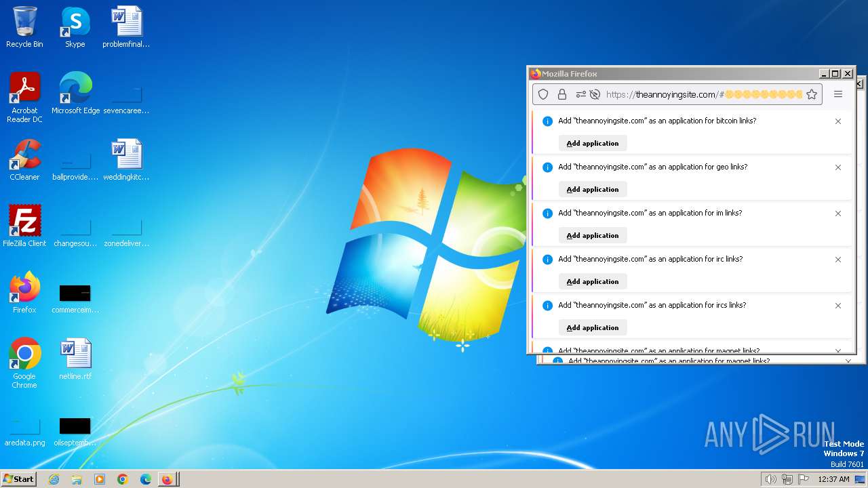
Task: Click the info icon for bitcoin links
Action: [547, 121]
